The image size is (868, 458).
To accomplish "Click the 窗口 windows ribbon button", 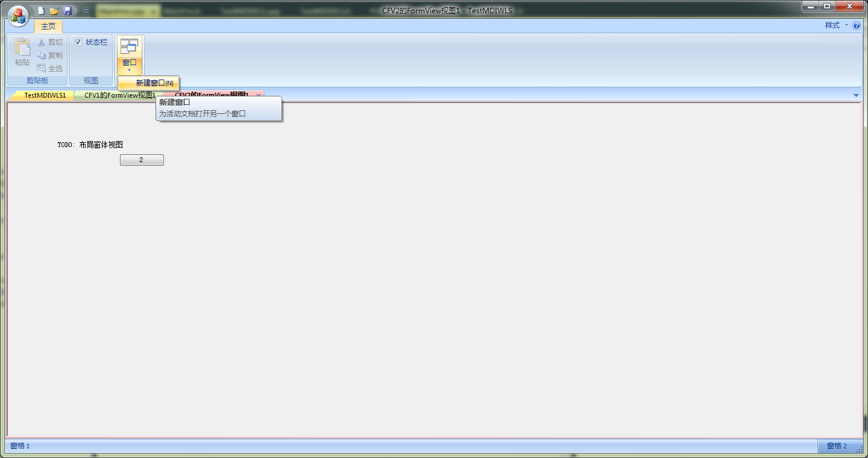I will (x=130, y=55).
